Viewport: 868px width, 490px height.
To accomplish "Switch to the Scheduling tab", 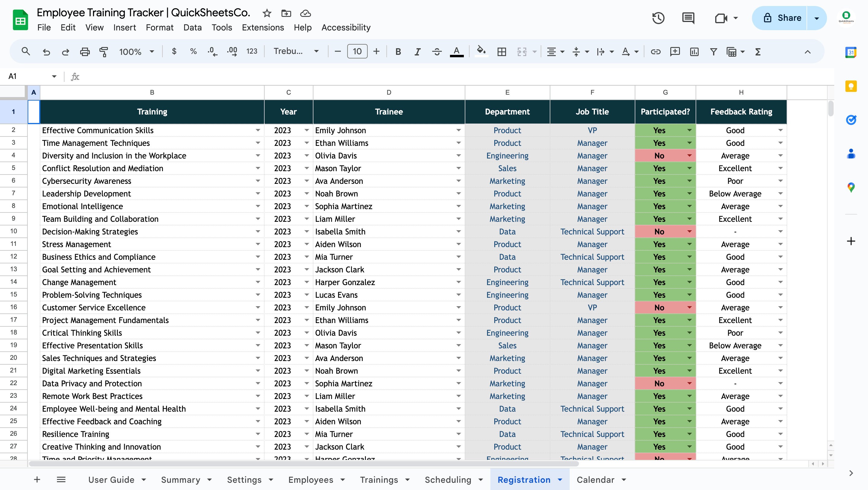I will click(x=448, y=479).
